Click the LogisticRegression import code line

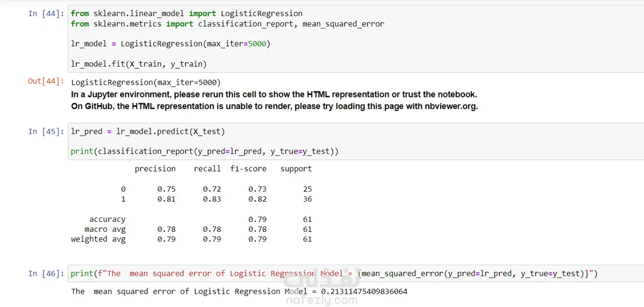pyautogui.click(x=187, y=13)
